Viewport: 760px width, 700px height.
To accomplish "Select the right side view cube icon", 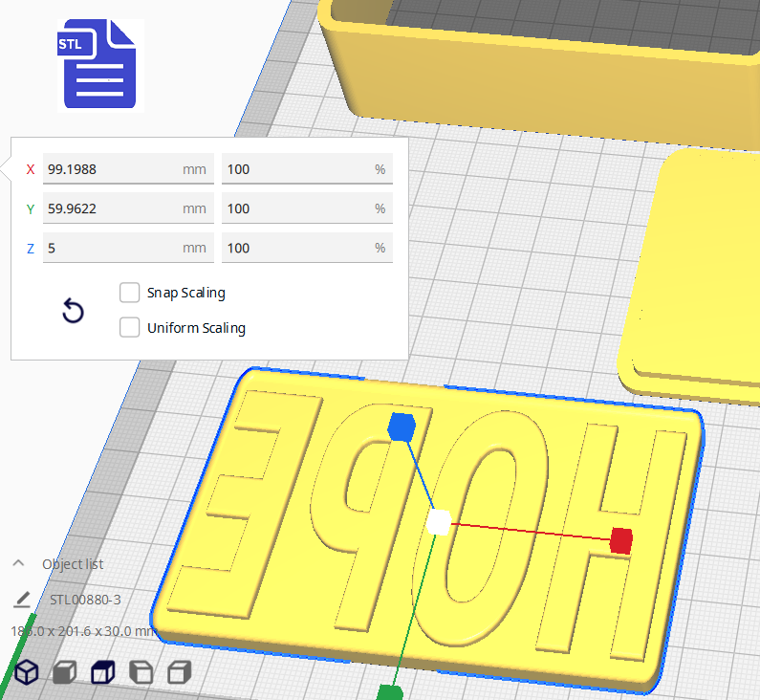I will [x=180, y=672].
